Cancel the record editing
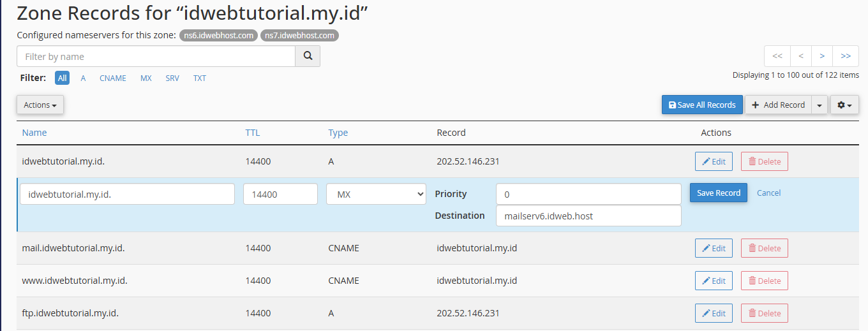This screenshot has width=868, height=331. (768, 193)
